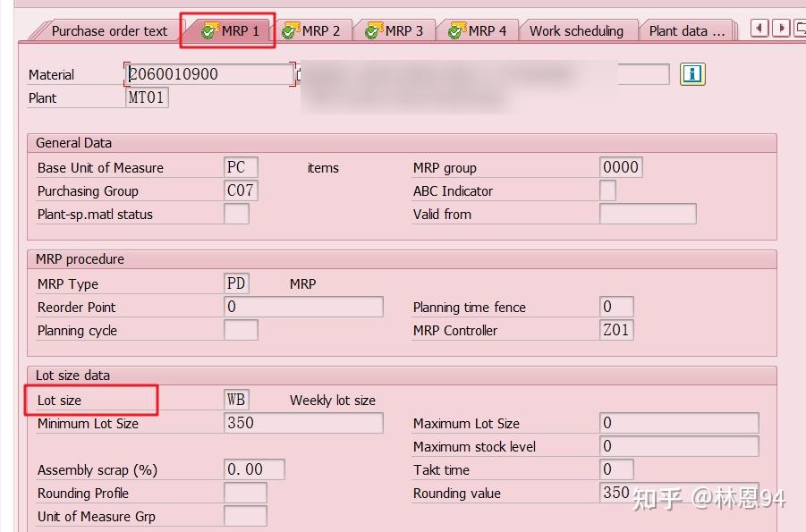
Task: Click the blue information icon beside Material
Action: point(691,74)
